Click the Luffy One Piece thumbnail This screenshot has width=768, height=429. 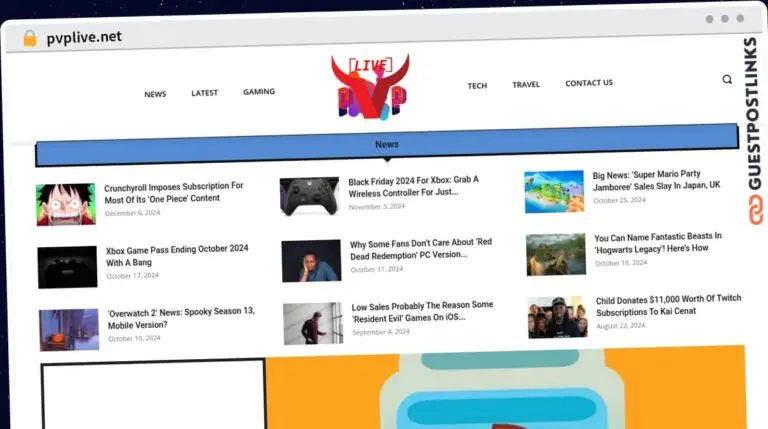click(x=66, y=204)
